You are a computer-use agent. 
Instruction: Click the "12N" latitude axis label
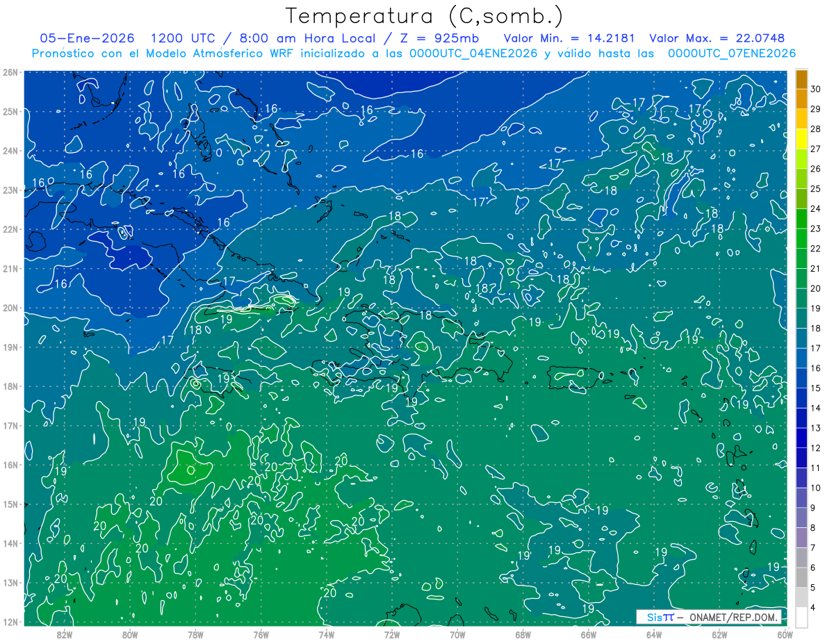10,622
